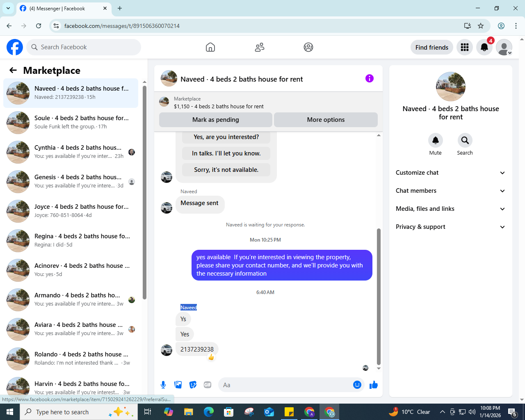This screenshot has width=525, height=420.
Task: Click the browser address bar URL
Action: pos(122,26)
